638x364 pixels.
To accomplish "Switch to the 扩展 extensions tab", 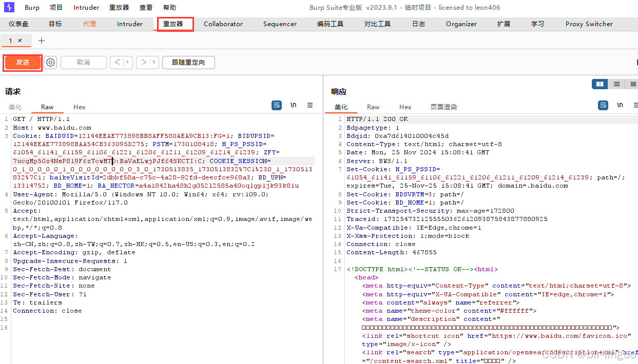I will pos(504,24).
